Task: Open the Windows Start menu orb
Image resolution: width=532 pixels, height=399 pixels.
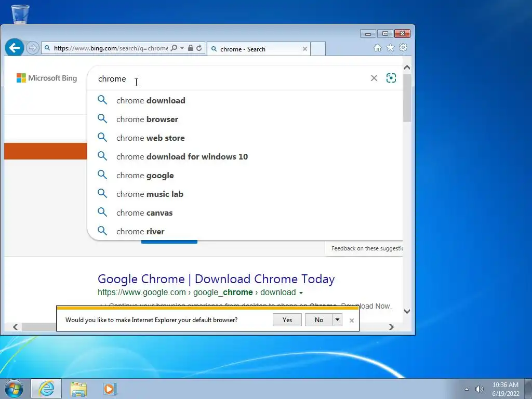Action: 14,389
